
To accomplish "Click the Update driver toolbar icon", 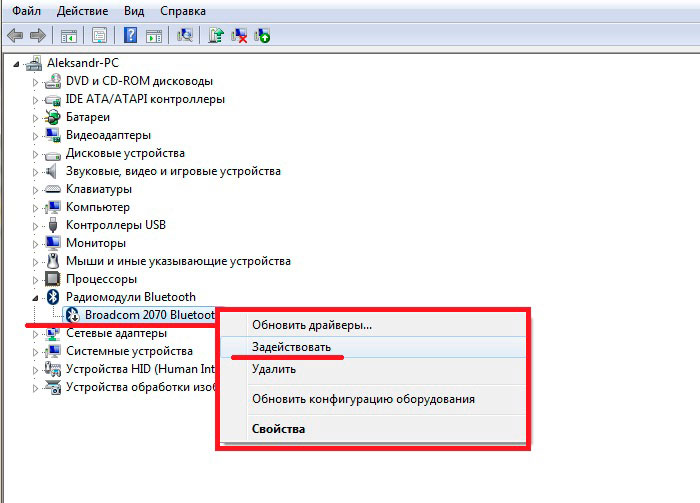I will click(216, 35).
